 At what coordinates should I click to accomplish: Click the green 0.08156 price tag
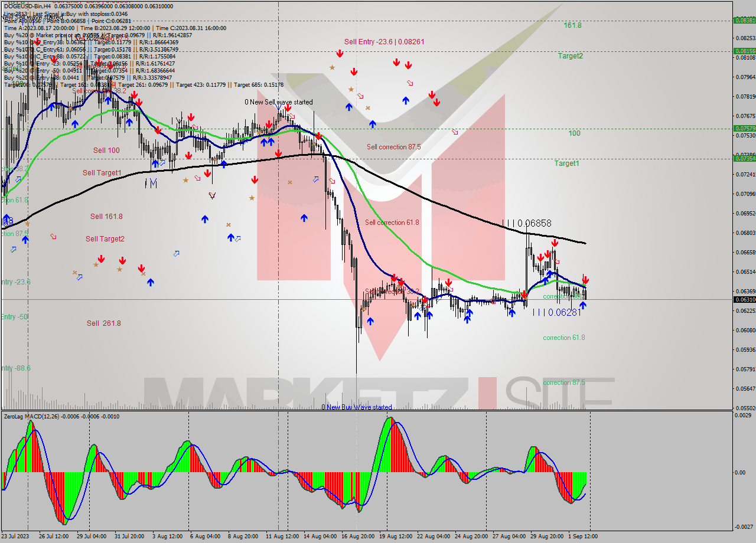click(744, 51)
